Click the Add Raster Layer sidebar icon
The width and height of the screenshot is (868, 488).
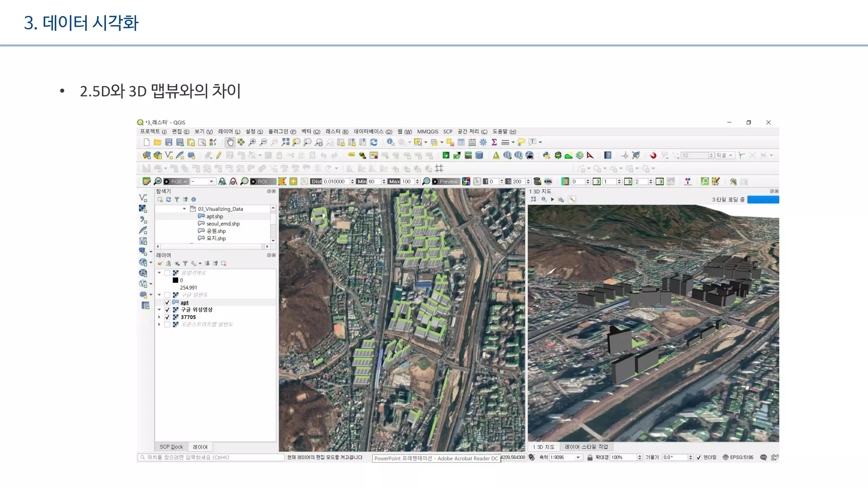(x=143, y=208)
